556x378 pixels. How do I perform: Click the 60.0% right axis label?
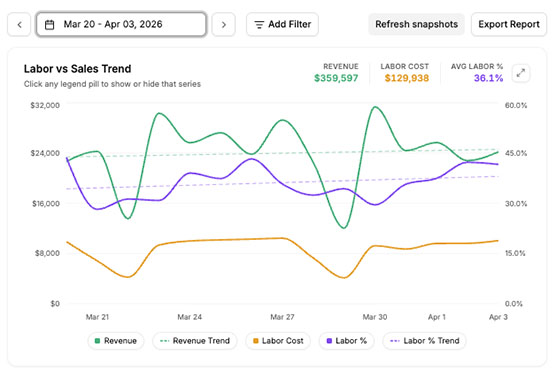(x=516, y=105)
